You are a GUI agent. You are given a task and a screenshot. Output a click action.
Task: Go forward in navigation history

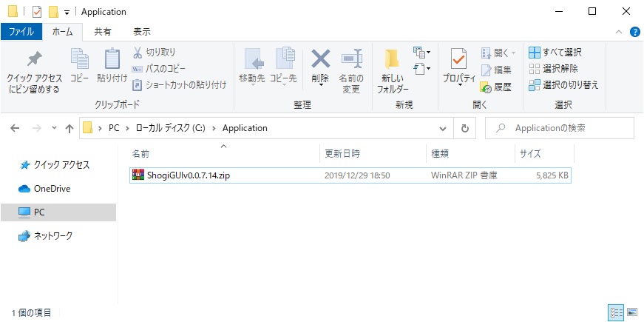(36, 128)
